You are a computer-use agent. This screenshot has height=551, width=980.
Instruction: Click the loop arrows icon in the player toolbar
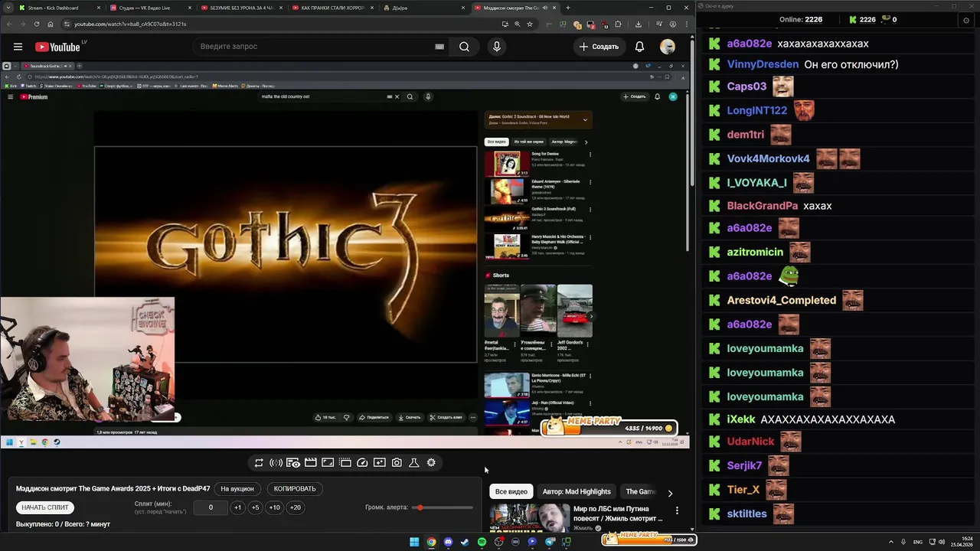(259, 462)
